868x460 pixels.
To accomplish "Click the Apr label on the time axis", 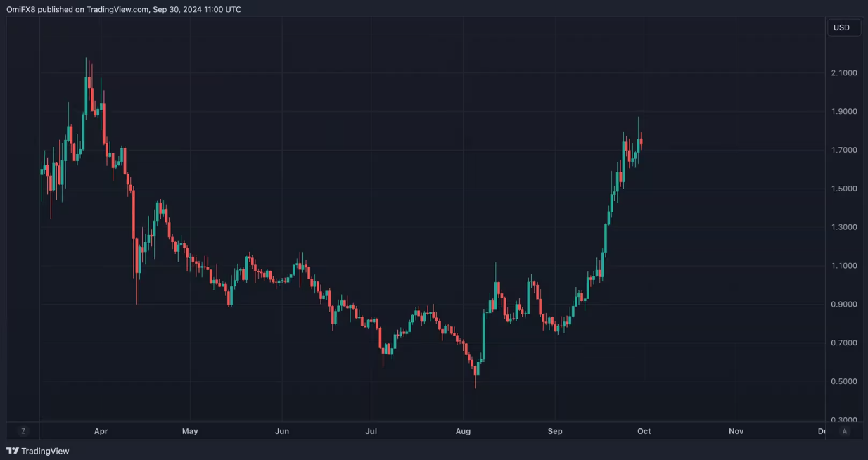I will [x=101, y=431].
